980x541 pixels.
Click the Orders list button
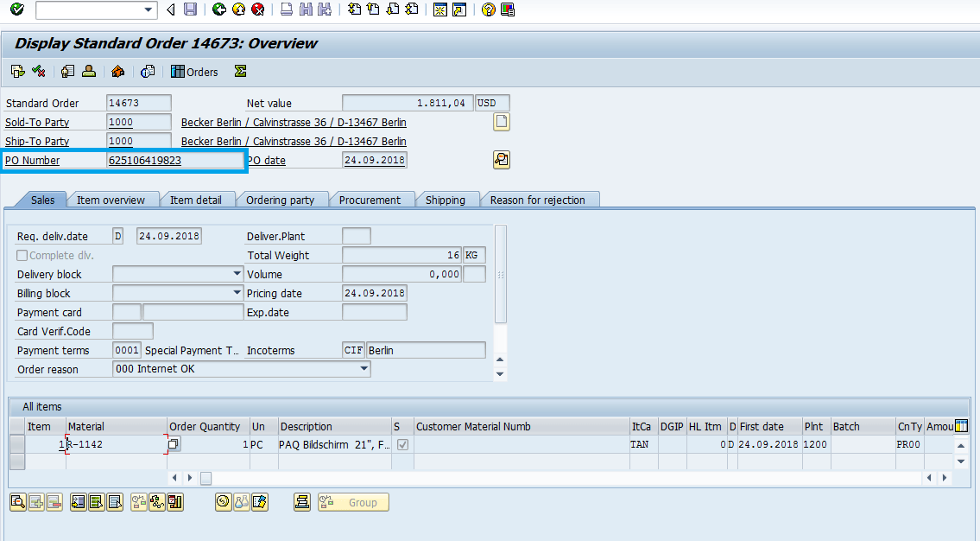194,72
